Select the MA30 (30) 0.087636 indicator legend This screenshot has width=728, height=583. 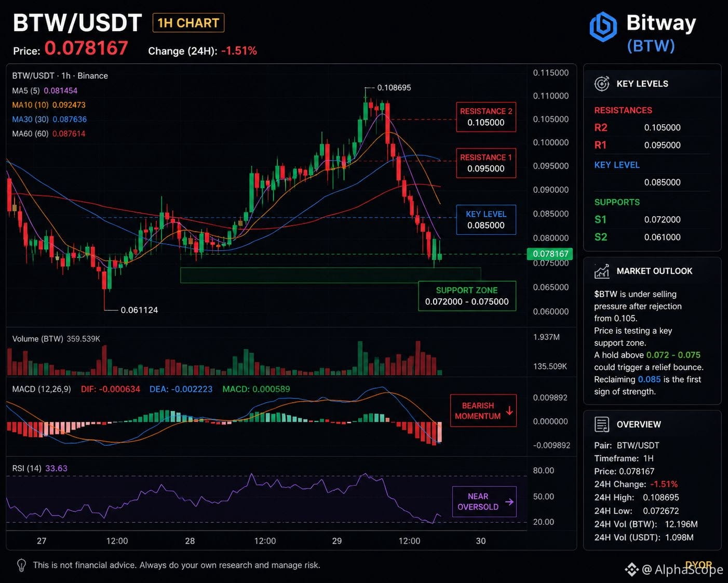(x=49, y=120)
